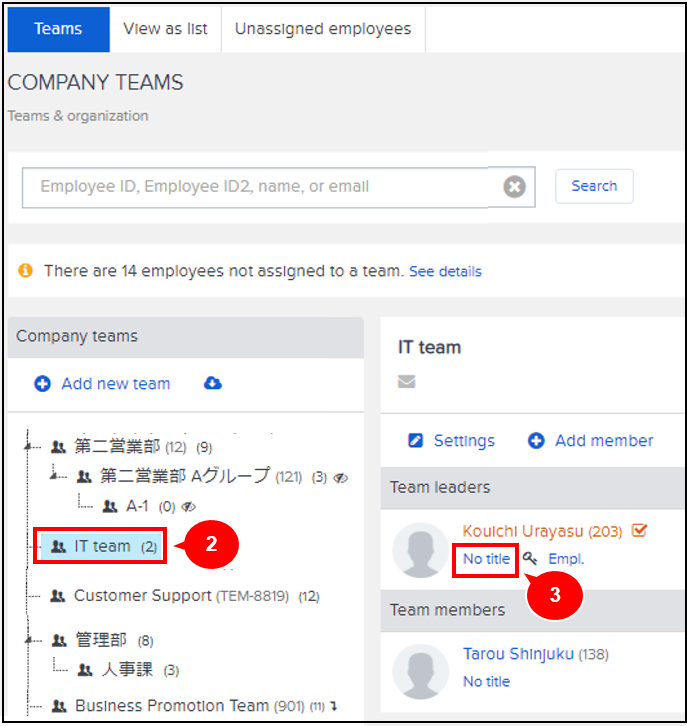
Task: Collapse 第二営業部 Aグループ tree node
Action: coord(54,476)
